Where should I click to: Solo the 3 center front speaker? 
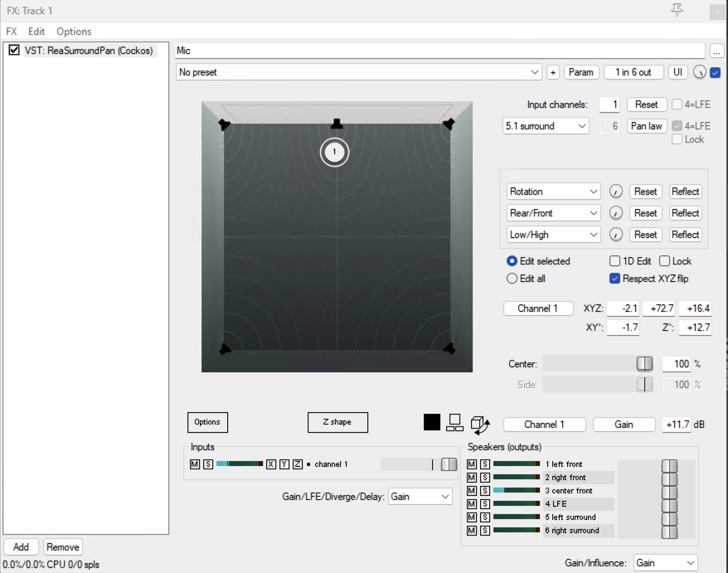pyautogui.click(x=485, y=491)
